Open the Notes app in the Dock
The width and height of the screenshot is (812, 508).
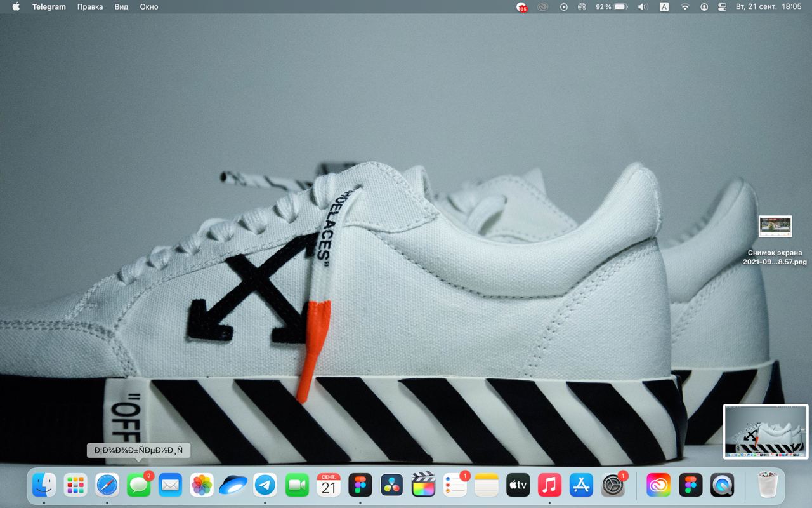tap(487, 485)
